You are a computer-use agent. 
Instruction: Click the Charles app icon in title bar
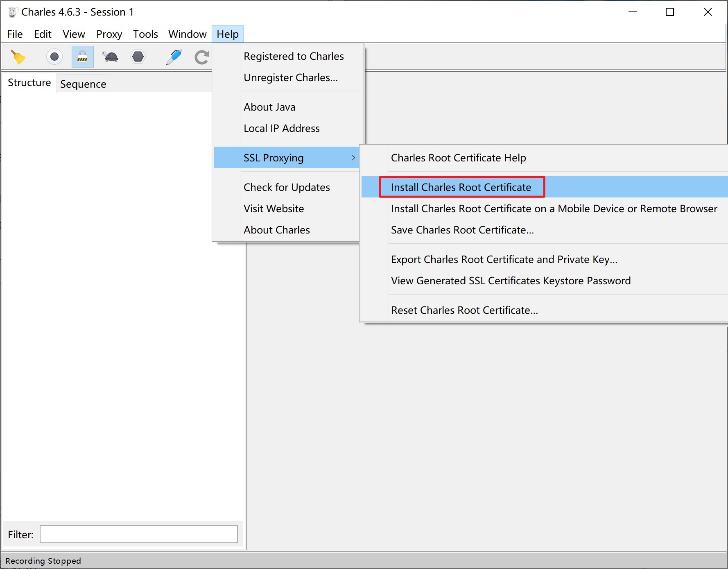point(12,12)
